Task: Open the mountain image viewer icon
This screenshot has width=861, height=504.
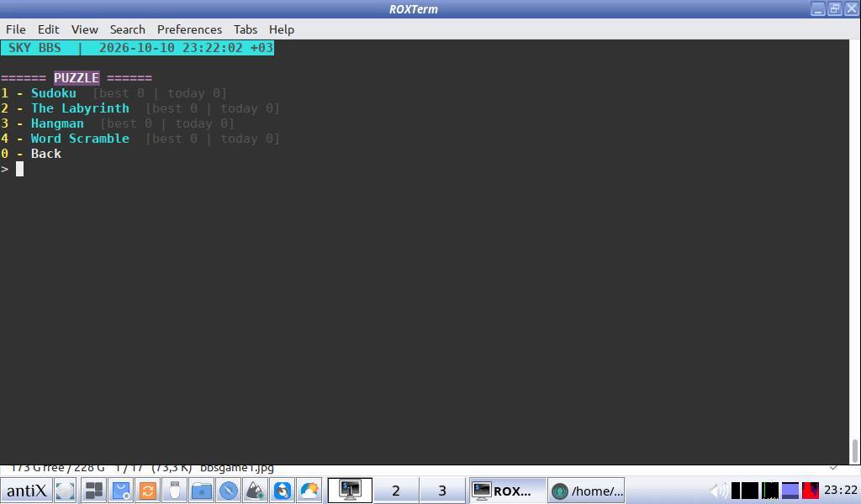Action: click(x=256, y=491)
